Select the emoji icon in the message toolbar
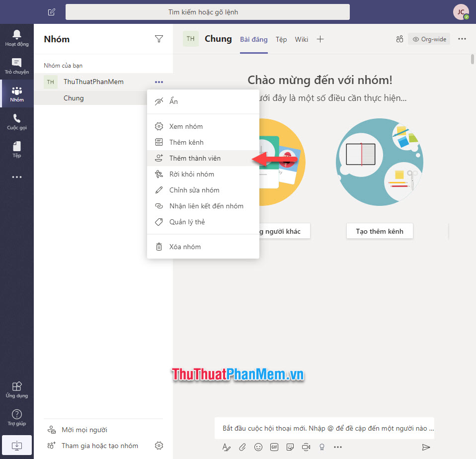Image resolution: width=476 pixels, height=459 pixels. click(x=258, y=447)
